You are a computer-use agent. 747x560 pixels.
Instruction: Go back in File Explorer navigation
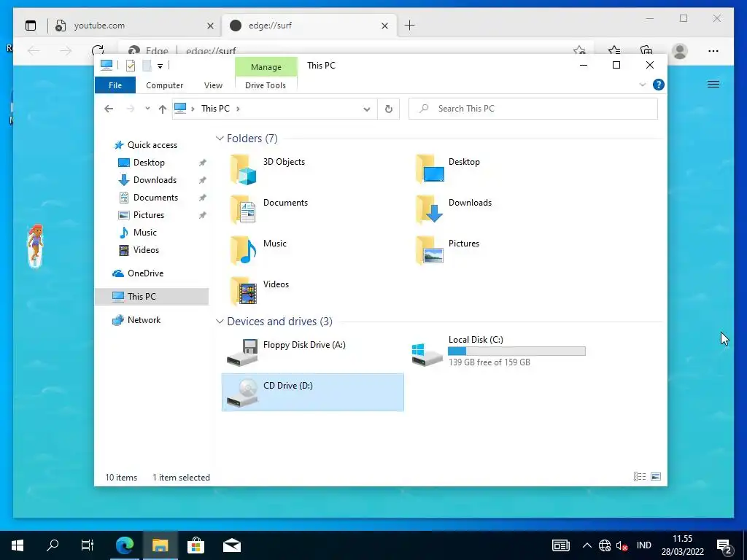[109, 109]
